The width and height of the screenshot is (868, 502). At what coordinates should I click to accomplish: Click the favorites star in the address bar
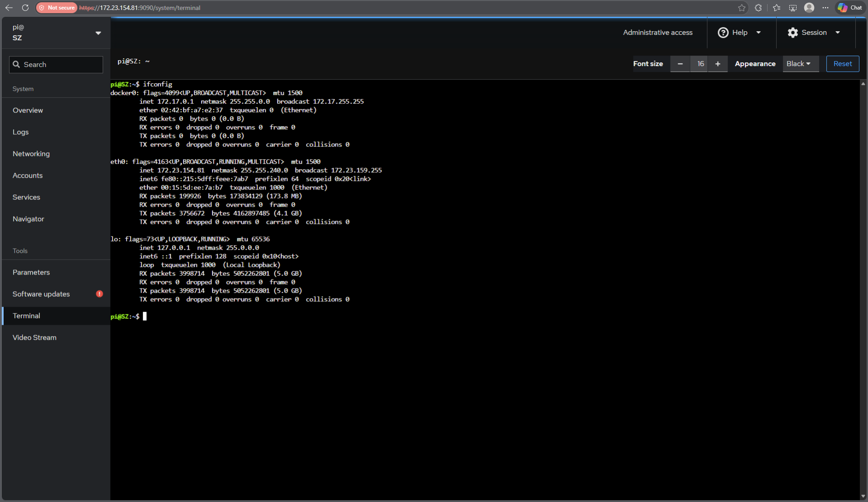tap(741, 8)
